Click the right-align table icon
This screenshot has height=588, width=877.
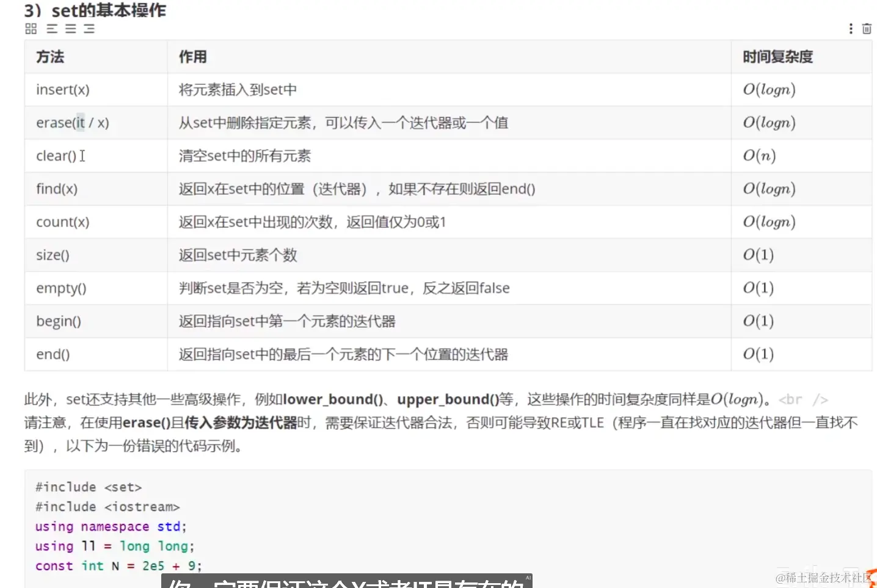pos(89,28)
